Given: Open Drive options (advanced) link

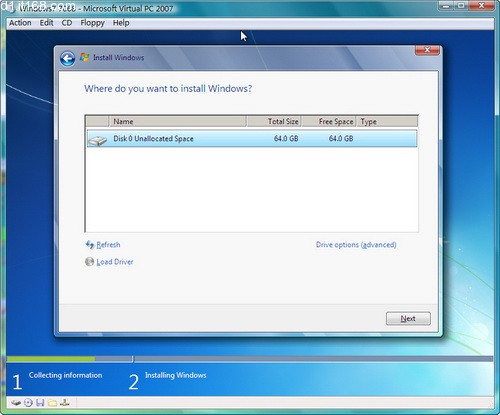Looking at the screenshot, I should [356, 245].
